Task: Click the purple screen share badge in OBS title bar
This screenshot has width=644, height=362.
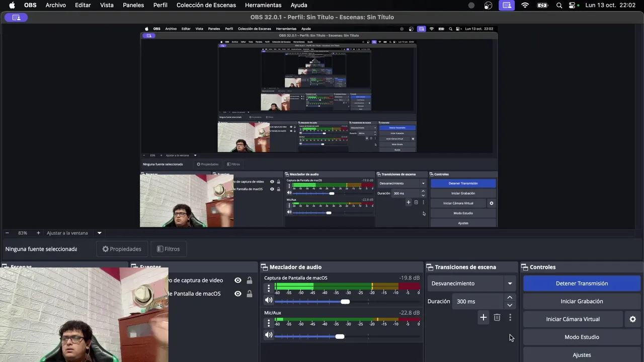Action: coord(16,17)
